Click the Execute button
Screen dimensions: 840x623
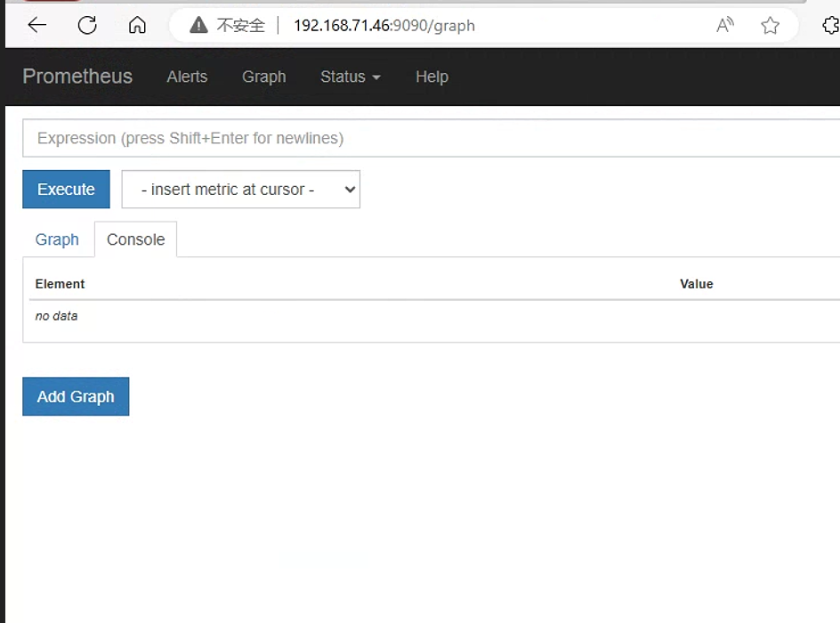tap(66, 189)
